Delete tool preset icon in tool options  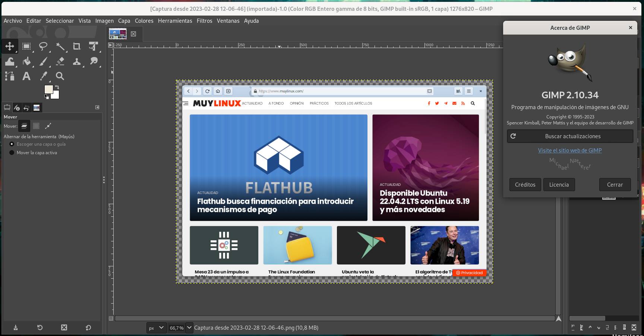(x=64, y=327)
